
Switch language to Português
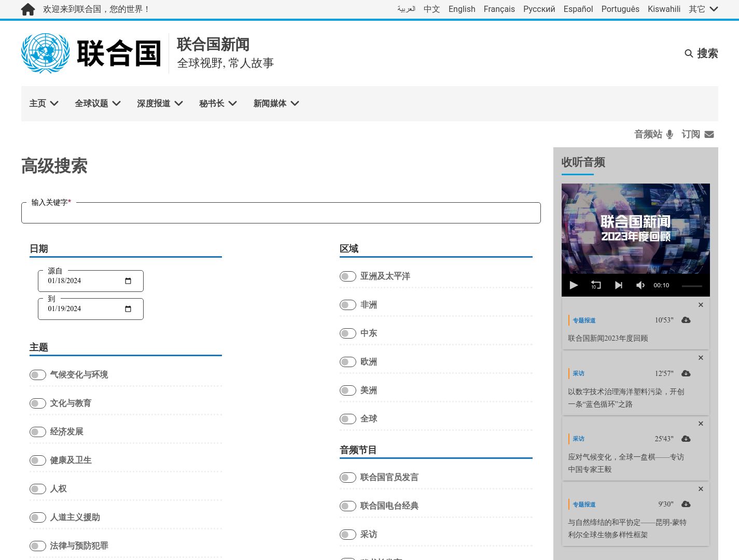(x=620, y=9)
